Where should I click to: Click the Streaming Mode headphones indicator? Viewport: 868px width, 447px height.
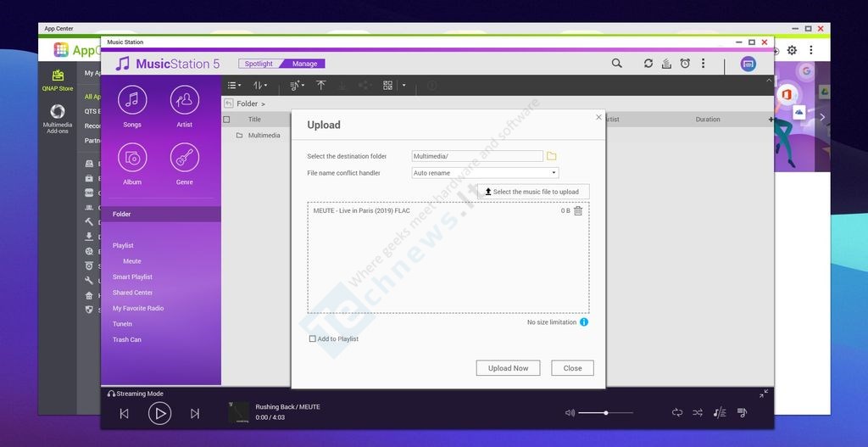[136, 394]
